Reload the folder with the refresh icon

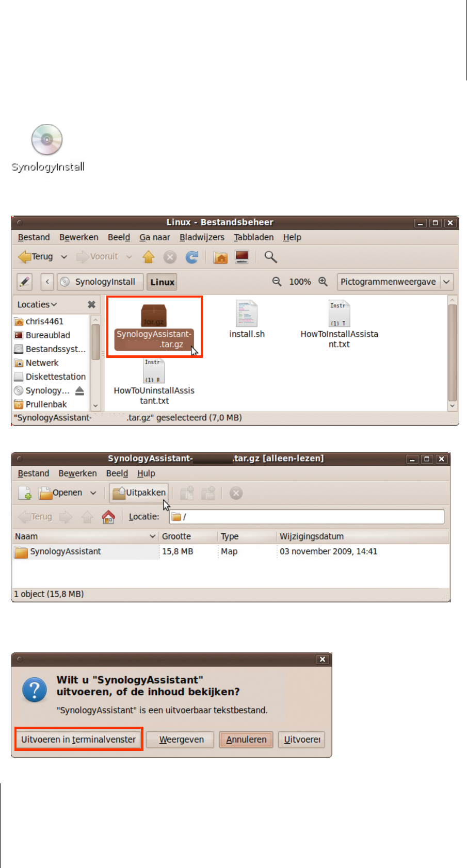(x=192, y=257)
